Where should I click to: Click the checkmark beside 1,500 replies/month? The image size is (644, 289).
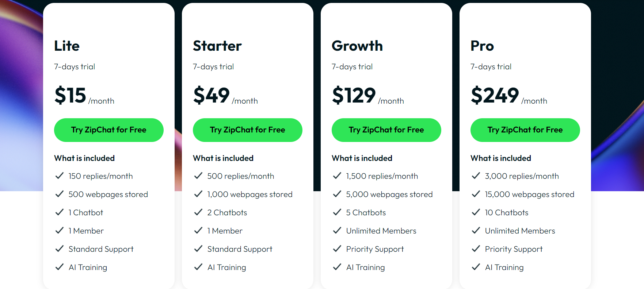pyautogui.click(x=337, y=176)
